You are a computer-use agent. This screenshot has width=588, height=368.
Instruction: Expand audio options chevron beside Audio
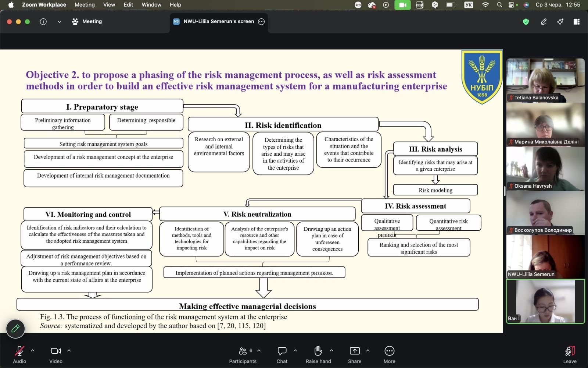tap(33, 351)
